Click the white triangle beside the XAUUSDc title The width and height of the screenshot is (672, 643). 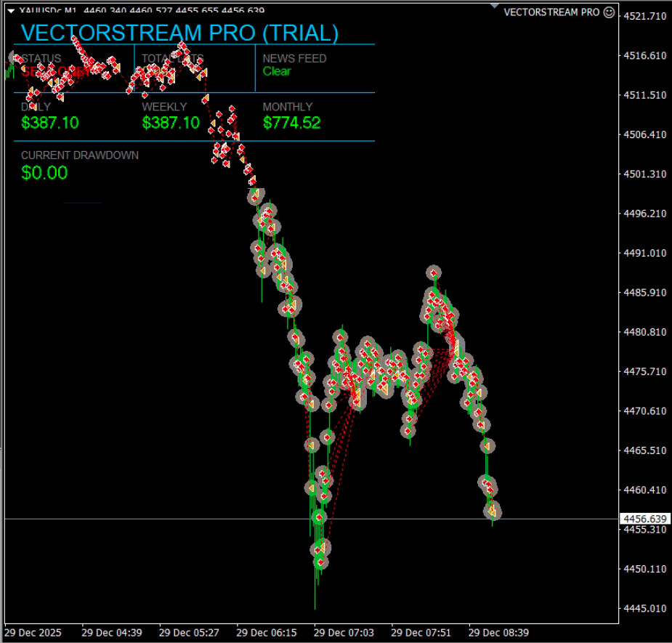[x=11, y=10]
